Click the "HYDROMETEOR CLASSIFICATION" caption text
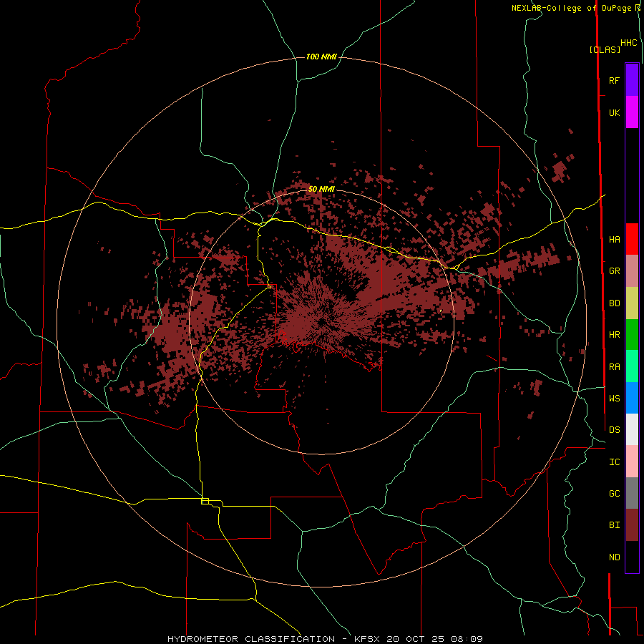 click(x=251, y=639)
